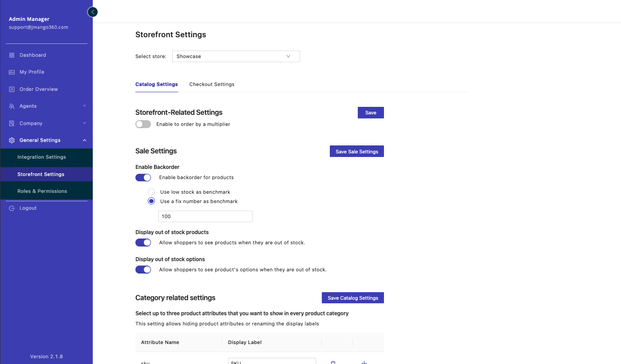The width and height of the screenshot is (621, 364).
Task: Switch to the Checkout Settings tab
Action: coord(212,84)
